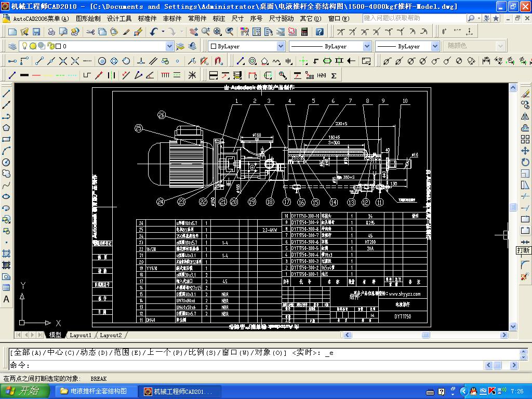This screenshot has height=399, width=532.
Task: Open the calculator tool icon
Action: [x=304, y=32]
